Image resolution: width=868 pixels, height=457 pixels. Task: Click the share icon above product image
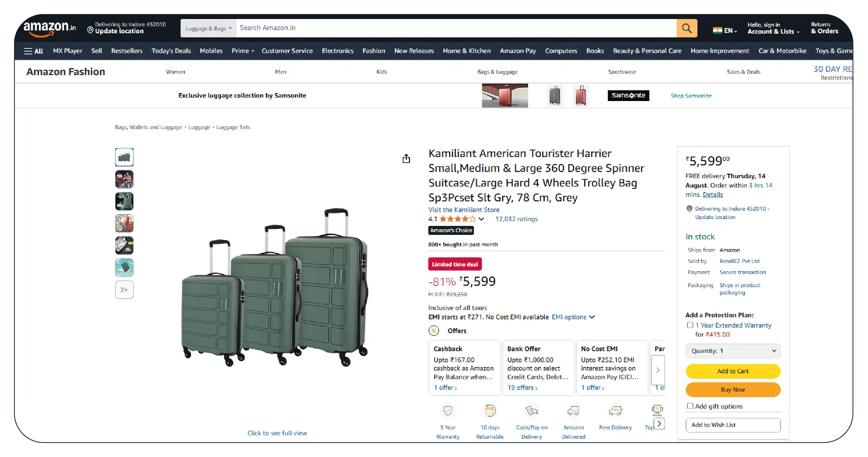coord(406,159)
